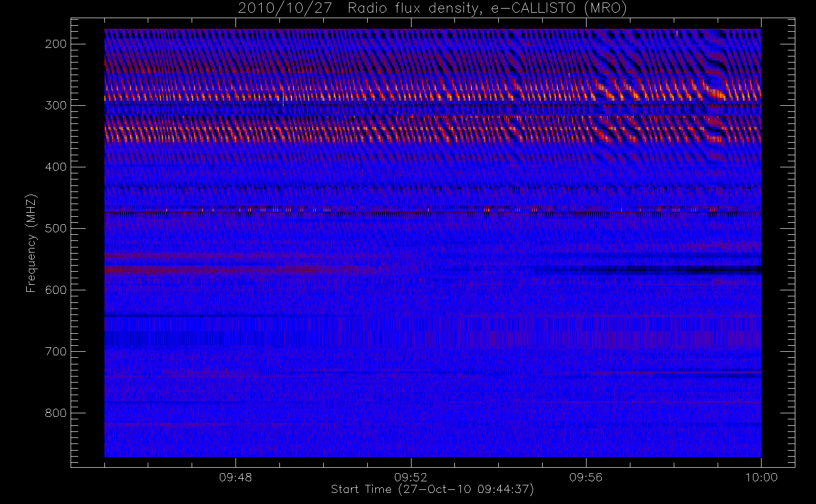Click the 09:52 time tick label
816x504 pixels.
pyautogui.click(x=411, y=477)
